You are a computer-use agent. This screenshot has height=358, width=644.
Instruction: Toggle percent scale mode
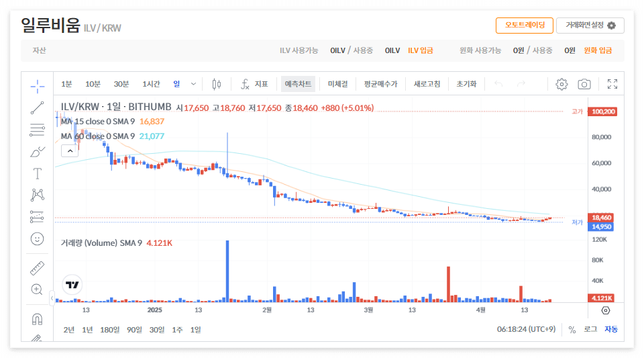click(572, 330)
